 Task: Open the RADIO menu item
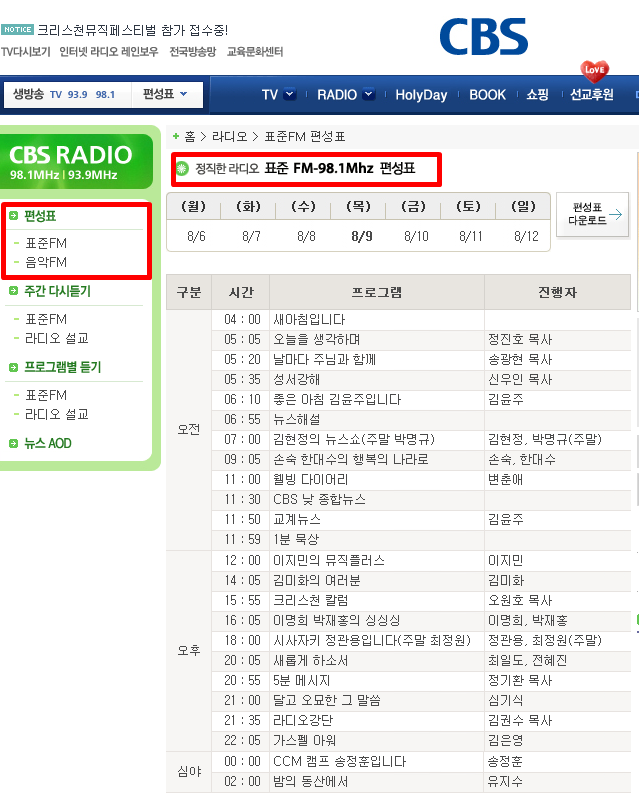coord(337,95)
